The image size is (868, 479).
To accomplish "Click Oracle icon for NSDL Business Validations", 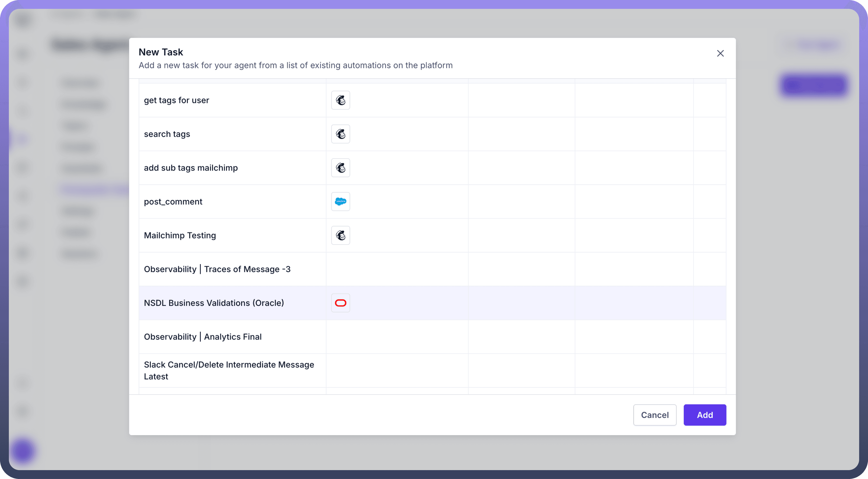I will click(340, 303).
